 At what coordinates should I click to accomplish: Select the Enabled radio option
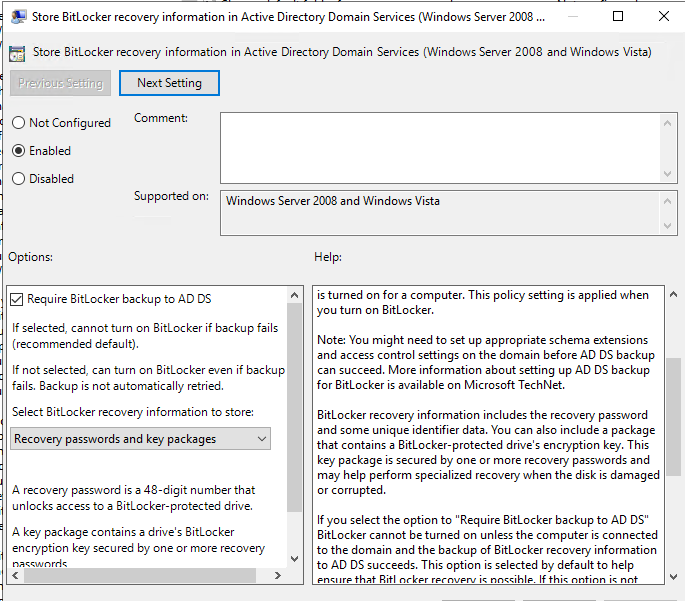[x=42, y=151]
